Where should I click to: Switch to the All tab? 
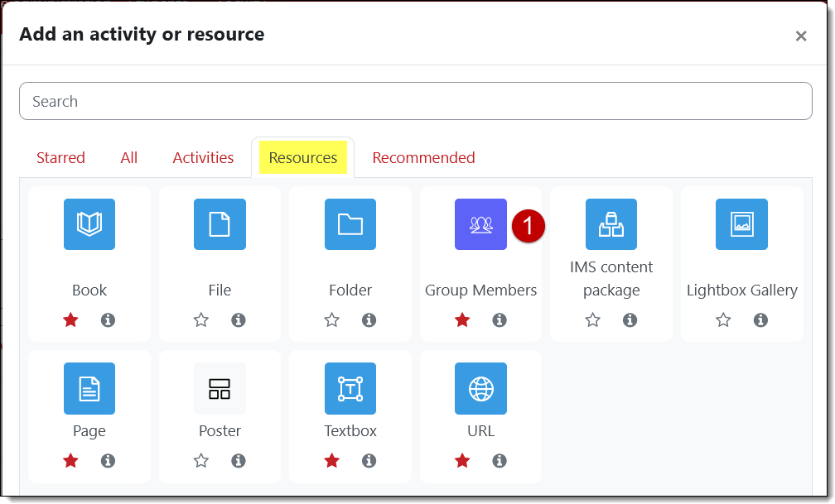pos(129,157)
